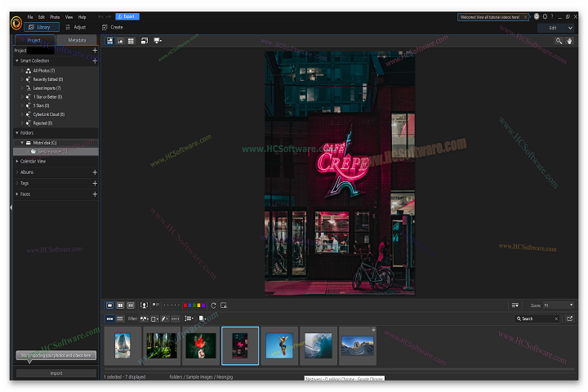Rotate the photo with rotate icon
588x392 pixels.
point(213,305)
